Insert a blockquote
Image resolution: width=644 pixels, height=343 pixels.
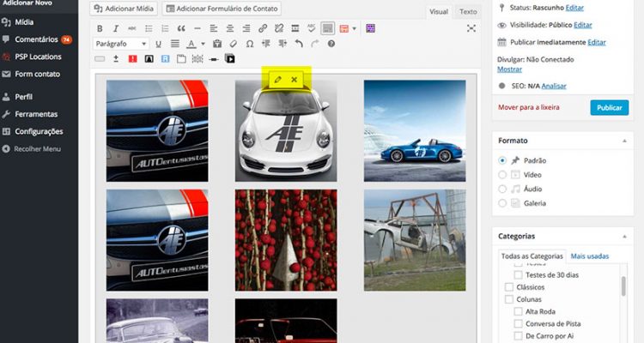tap(181, 28)
